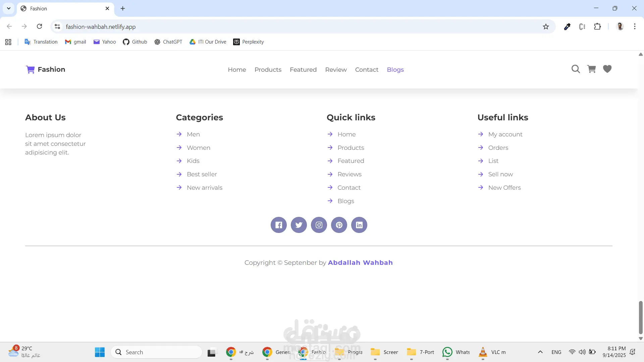The height and width of the screenshot is (362, 644).
Task: Click the Windows taskbar Search box
Action: (157, 352)
